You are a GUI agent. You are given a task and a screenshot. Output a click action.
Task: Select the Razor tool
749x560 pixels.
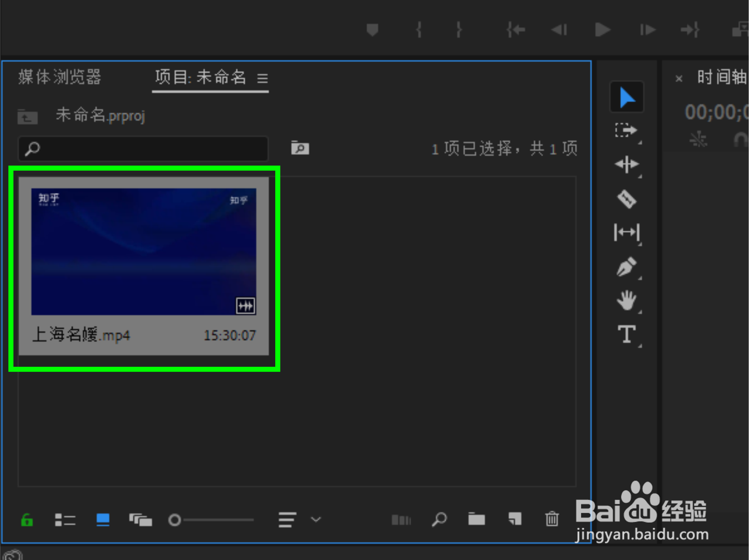[x=626, y=199]
